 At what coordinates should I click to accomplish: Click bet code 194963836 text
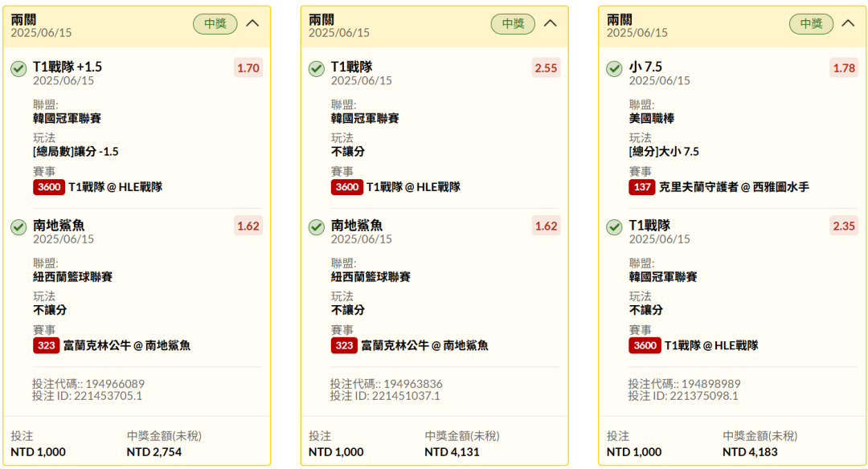coord(411,384)
